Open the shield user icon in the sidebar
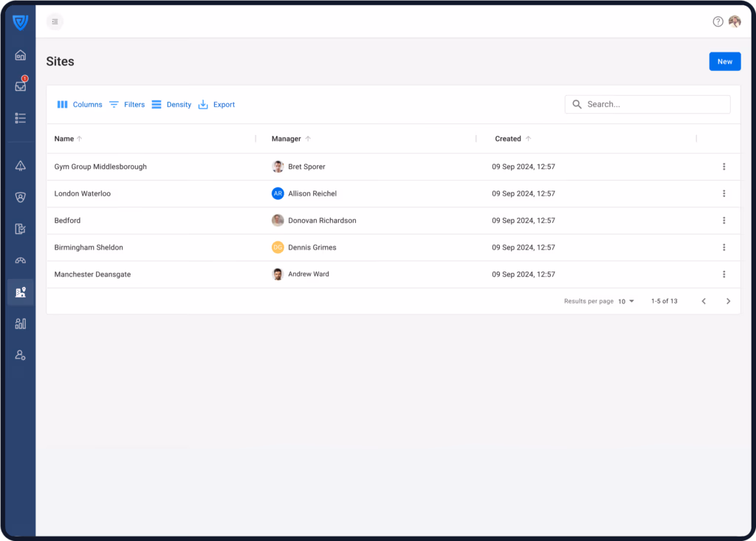Image resolution: width=756 pixels, height=541 pixels. coord(20,197)
